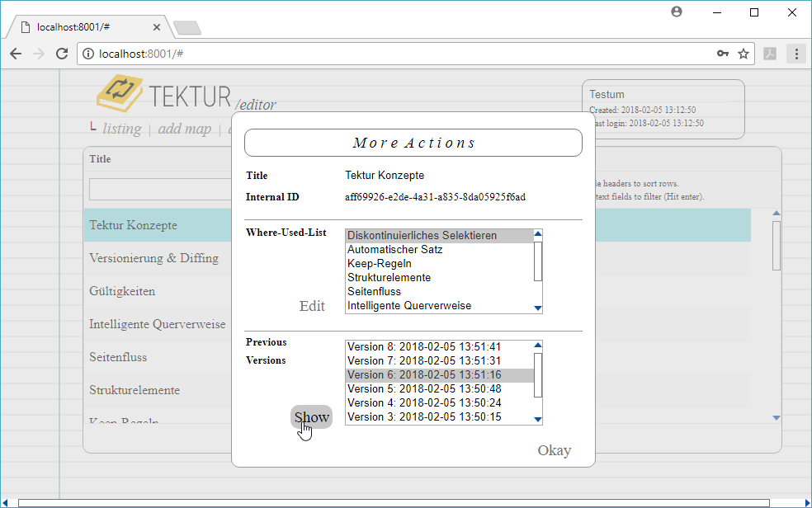
Task: Open the add map navigation link
Action: click(184, 129)
